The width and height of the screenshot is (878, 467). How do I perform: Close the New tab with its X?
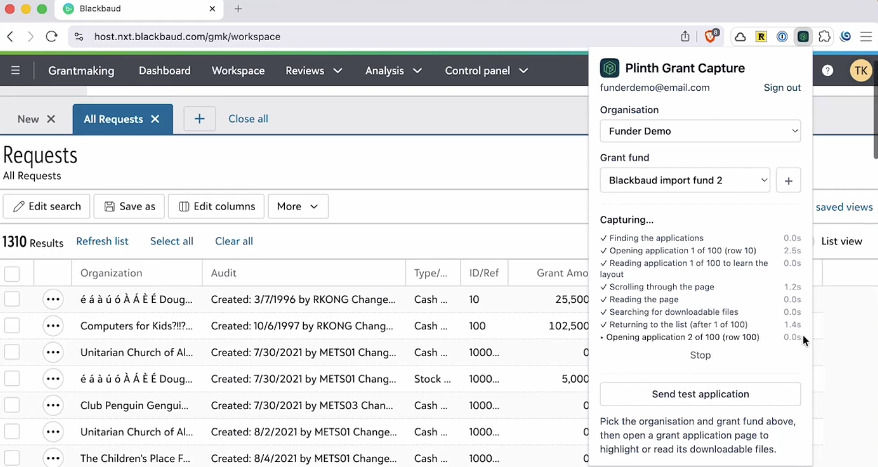coord(51,119)
